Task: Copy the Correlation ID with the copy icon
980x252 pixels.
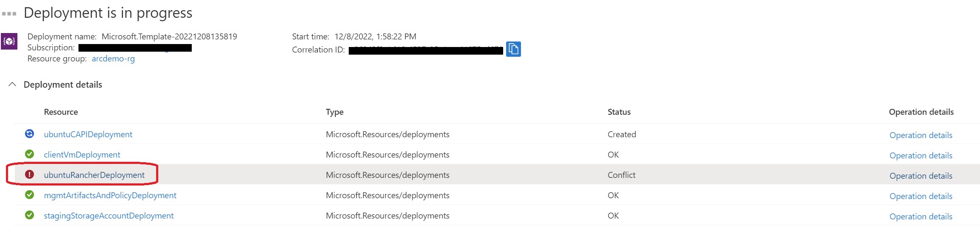Action: [x=513, y=49]
